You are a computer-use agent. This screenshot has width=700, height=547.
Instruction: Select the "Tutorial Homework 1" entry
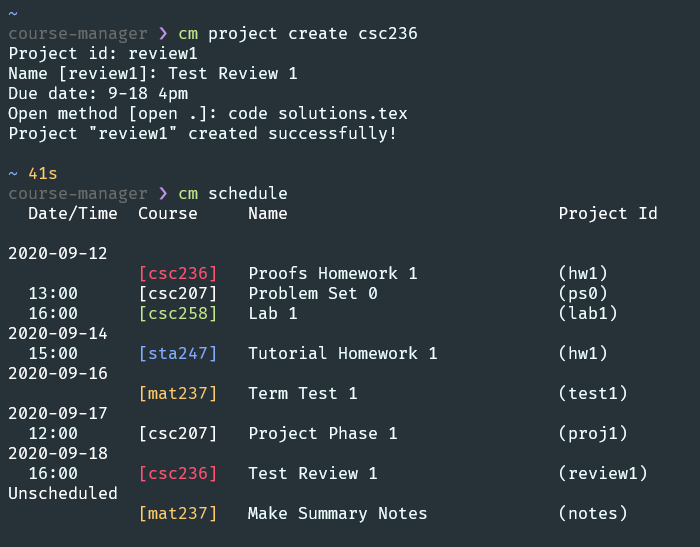[342, 353]
